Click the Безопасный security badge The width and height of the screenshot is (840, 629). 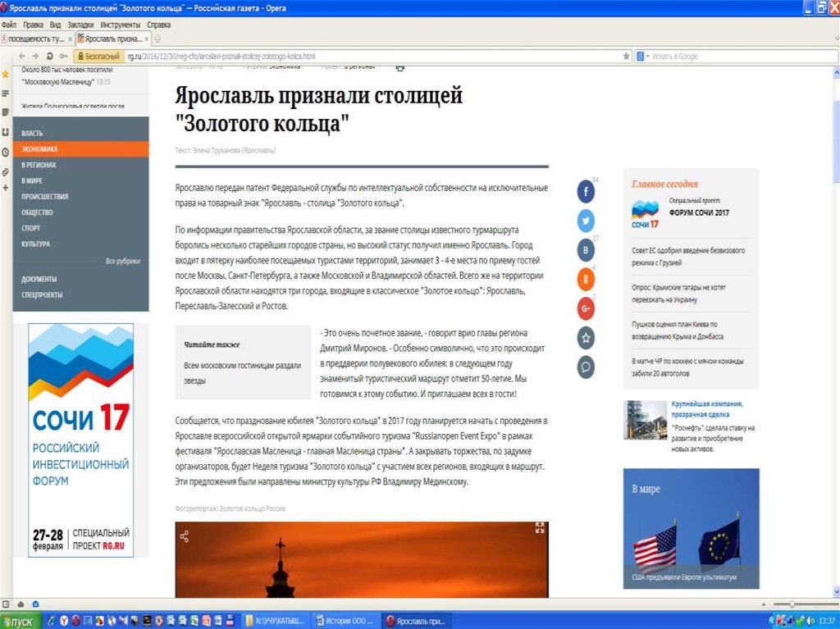click(98, 57)
